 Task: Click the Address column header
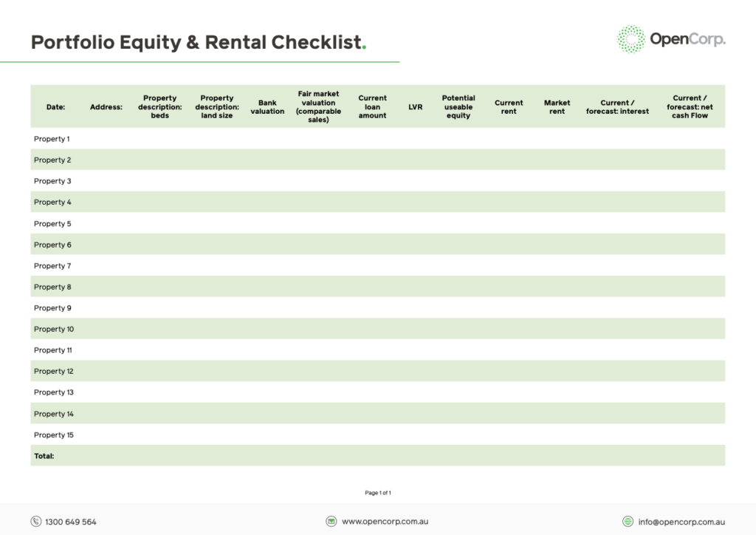tap(106, 107)
